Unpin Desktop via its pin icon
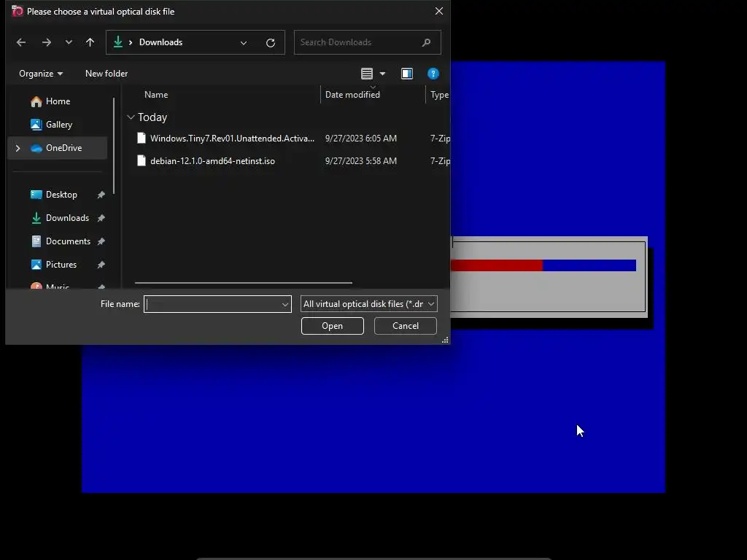The width and height of the screenshot is (747, 560). point(101,195)
